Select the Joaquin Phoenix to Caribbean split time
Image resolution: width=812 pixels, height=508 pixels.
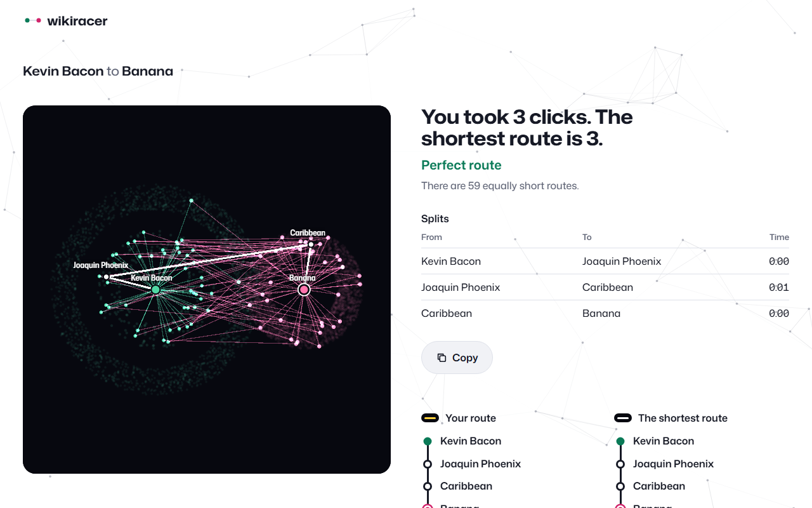click(x=779, y=287)
